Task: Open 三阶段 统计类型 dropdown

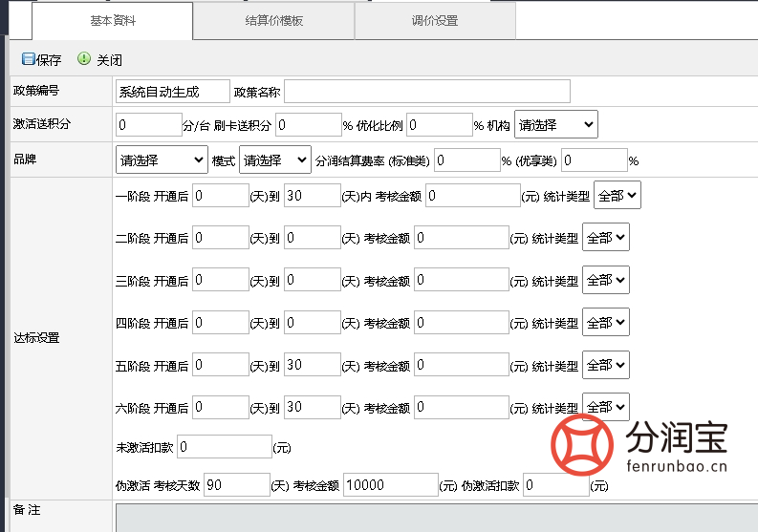Action: (x=606, y=280)
